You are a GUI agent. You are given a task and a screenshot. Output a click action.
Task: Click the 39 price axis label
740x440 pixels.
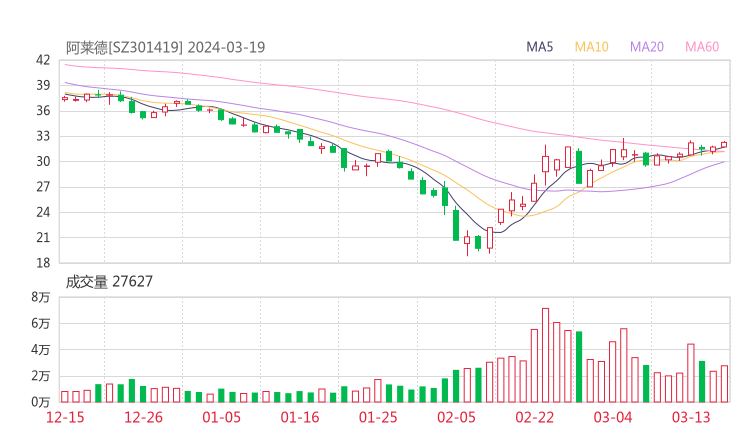43,85
